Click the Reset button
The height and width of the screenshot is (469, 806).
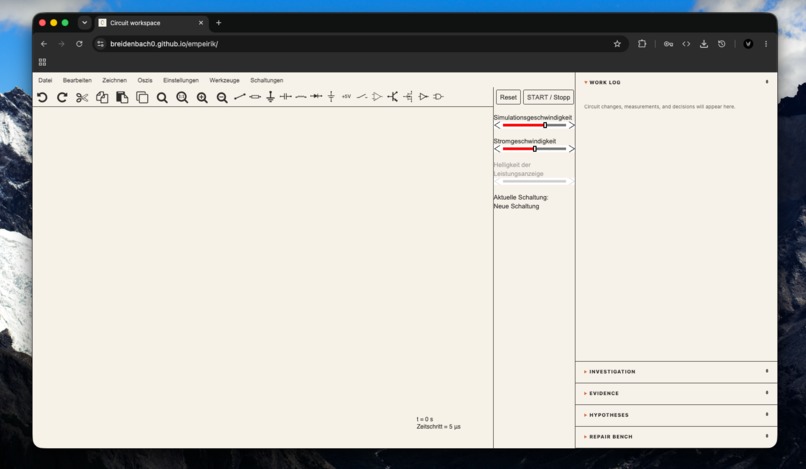[508, 97]
